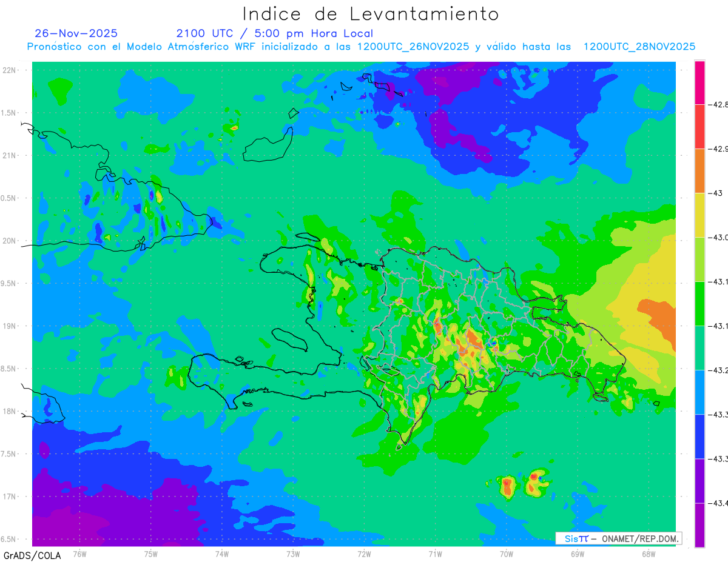Click the date text '26-Nov-2025'
This screenshot has width=728, height=562.
point(76,33)
